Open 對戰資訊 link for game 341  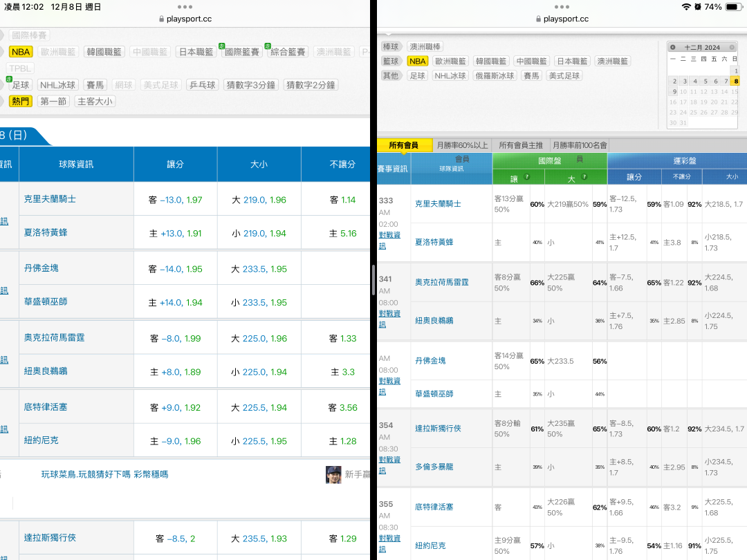point(389,319)
